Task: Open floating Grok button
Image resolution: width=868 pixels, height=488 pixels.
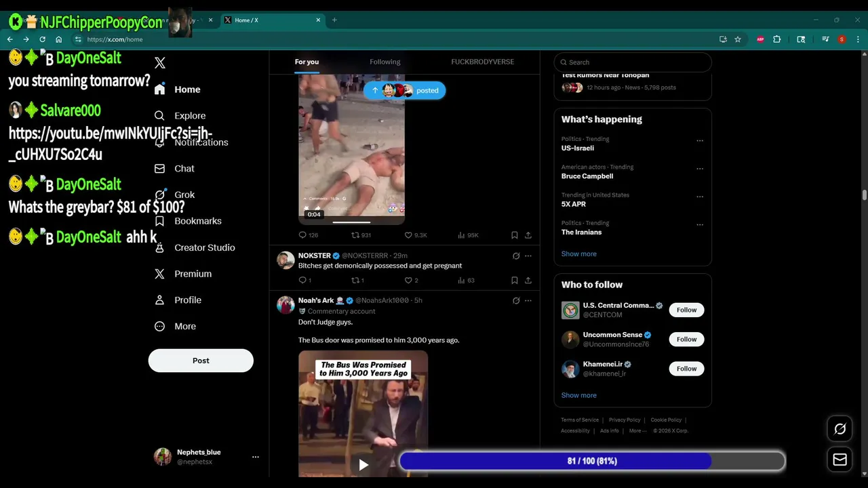Action: tap(840, 429)
